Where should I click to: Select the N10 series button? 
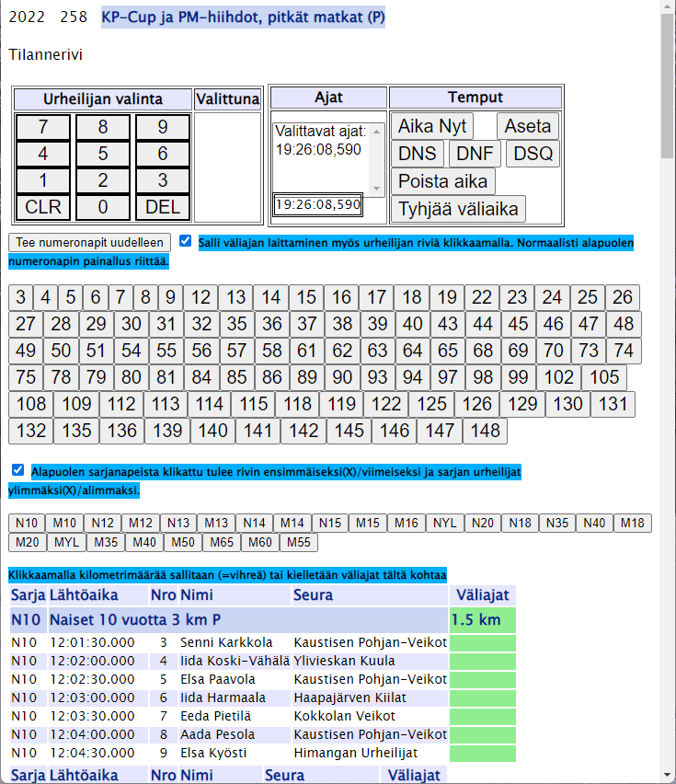(27, 523)
